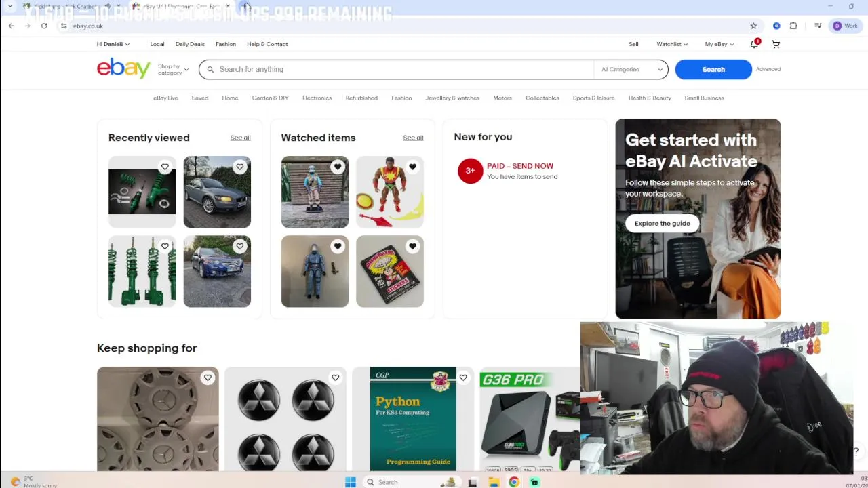868x488 pixels.
Task: Open the Local link
Action: (157, 44)
